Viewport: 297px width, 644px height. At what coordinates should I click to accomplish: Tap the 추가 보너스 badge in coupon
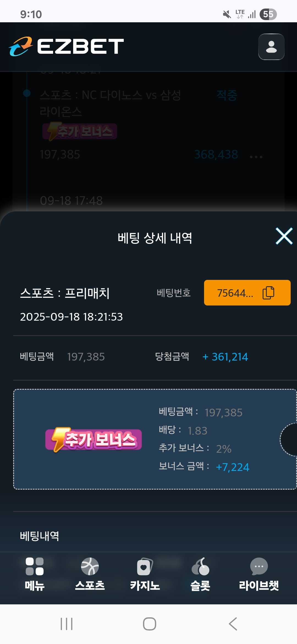(x=94, y=440)
